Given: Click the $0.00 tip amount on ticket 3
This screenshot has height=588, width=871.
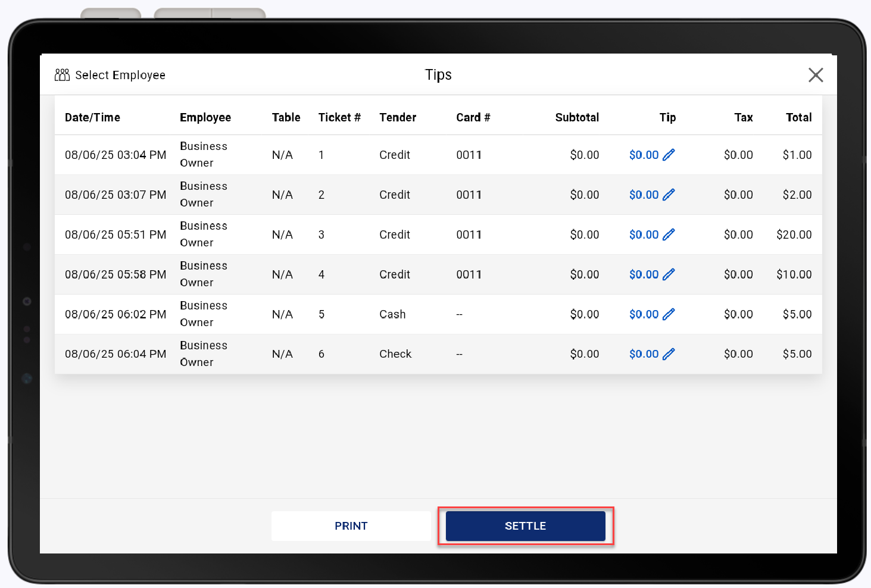Looking at the screenshot, I should click(644, 234).
